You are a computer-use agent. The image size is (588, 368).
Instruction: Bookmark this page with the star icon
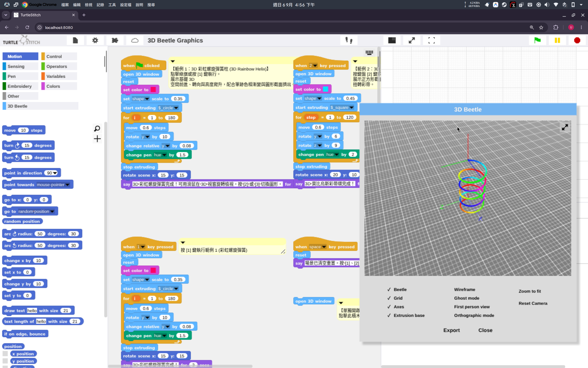541,28
